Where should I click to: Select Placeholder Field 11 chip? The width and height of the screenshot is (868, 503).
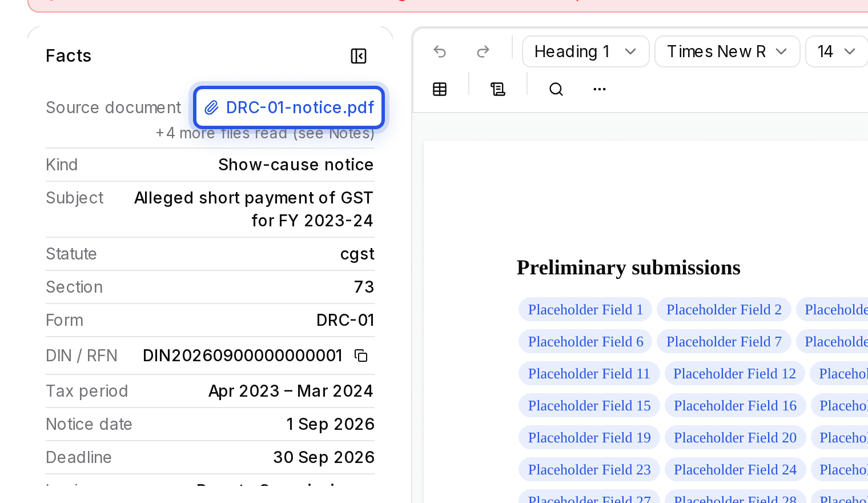pos(589,373)
